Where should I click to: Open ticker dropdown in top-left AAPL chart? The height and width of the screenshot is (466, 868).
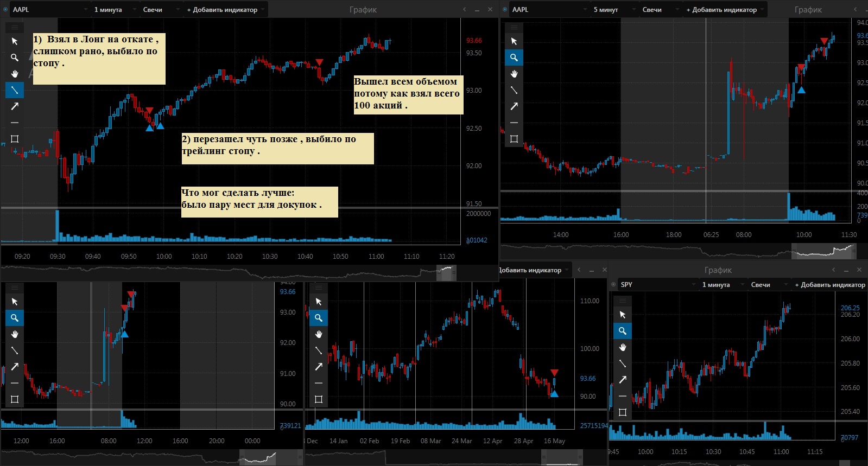coord(49,10)
